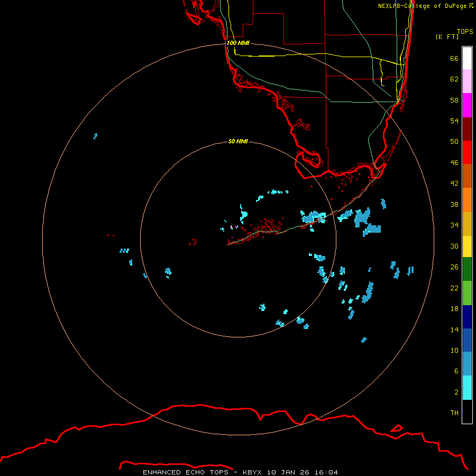Click the gold legend swatch
The width and height of the screenshot is (476, 476).
[x=467, y=224]
